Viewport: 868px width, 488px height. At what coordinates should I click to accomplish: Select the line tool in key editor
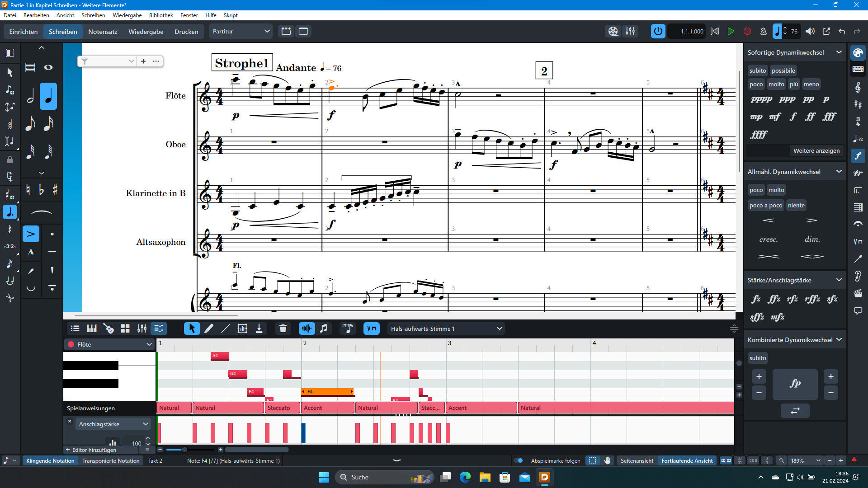pos(225,328)
